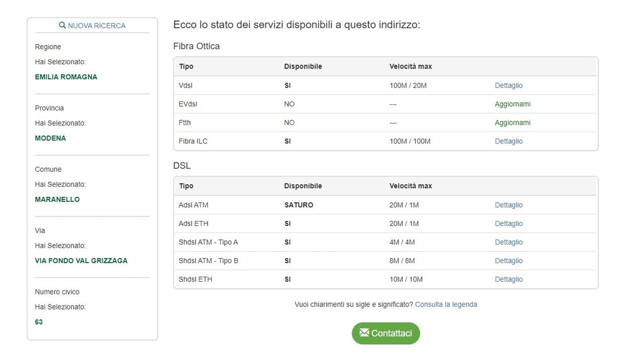Click the SATURO status in Adsl ATM row
This screenshot has height=353, width=644.
click(298, 205)
